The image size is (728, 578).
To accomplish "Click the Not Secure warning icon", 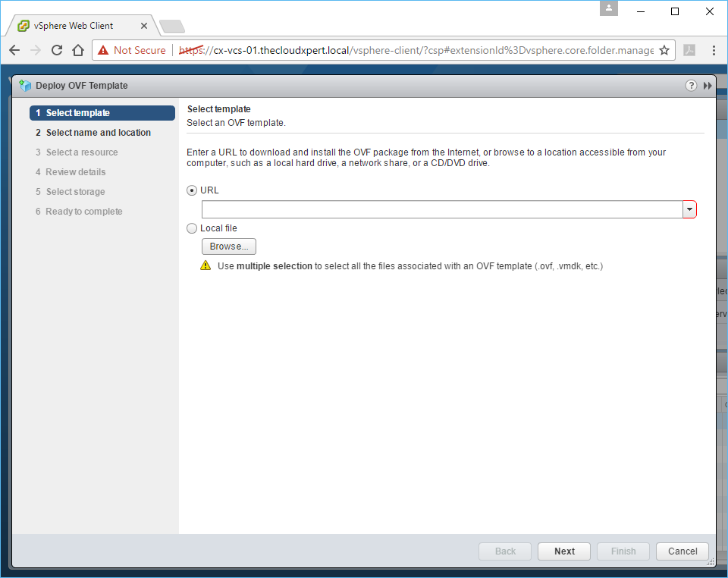I will (103, 50).
